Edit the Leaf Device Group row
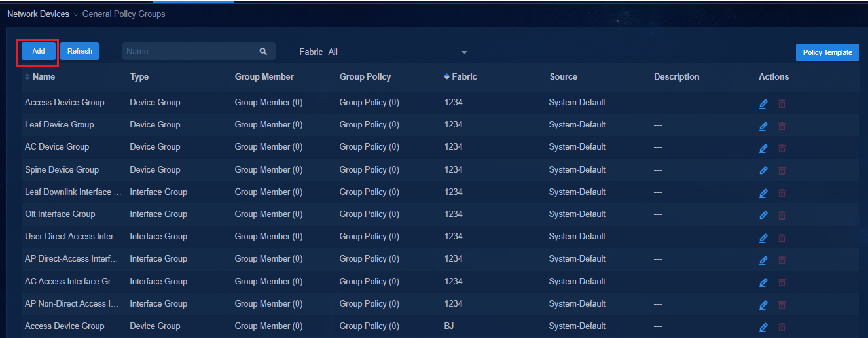This screenshot has height=338, width=868. pyautogui.click(x=763, y=126)
